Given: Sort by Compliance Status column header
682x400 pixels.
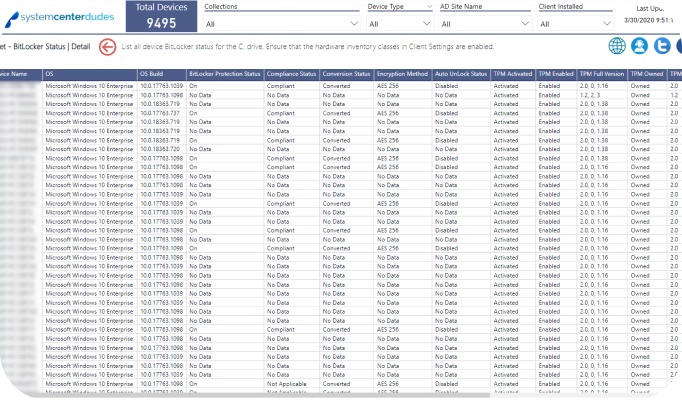Looking at the screenshot, I should [x=291, y=74].
